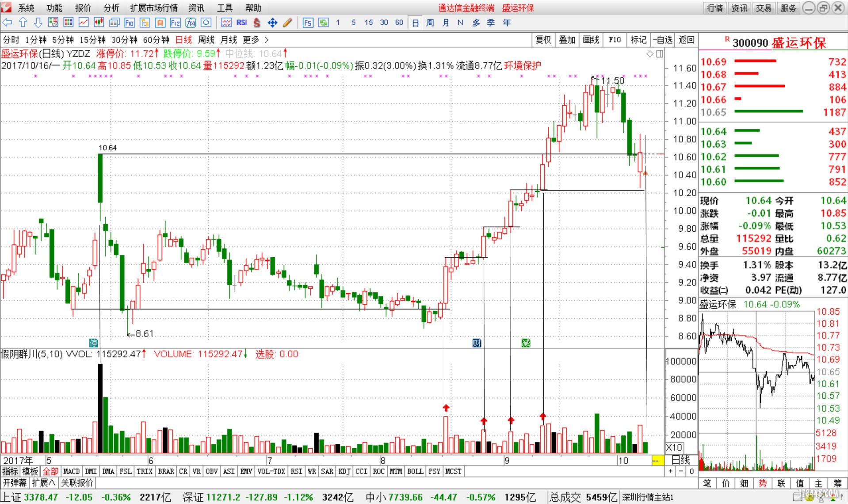Click the 返回 return button
848x504 pixels.
click(x=686, y=40)
